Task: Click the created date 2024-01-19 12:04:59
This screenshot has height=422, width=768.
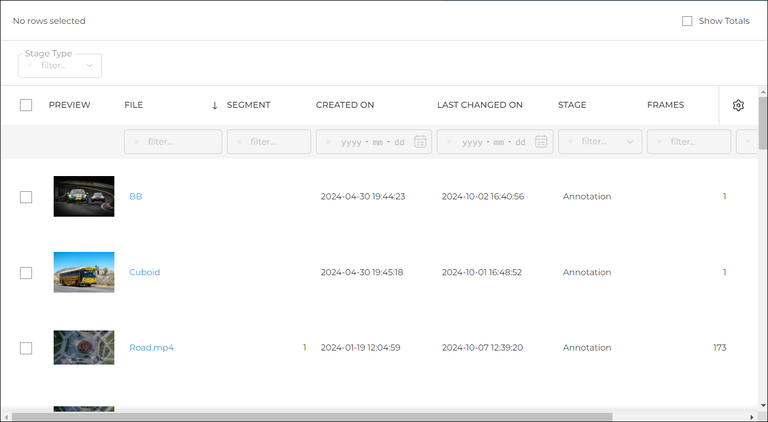Action: point(360,348)
